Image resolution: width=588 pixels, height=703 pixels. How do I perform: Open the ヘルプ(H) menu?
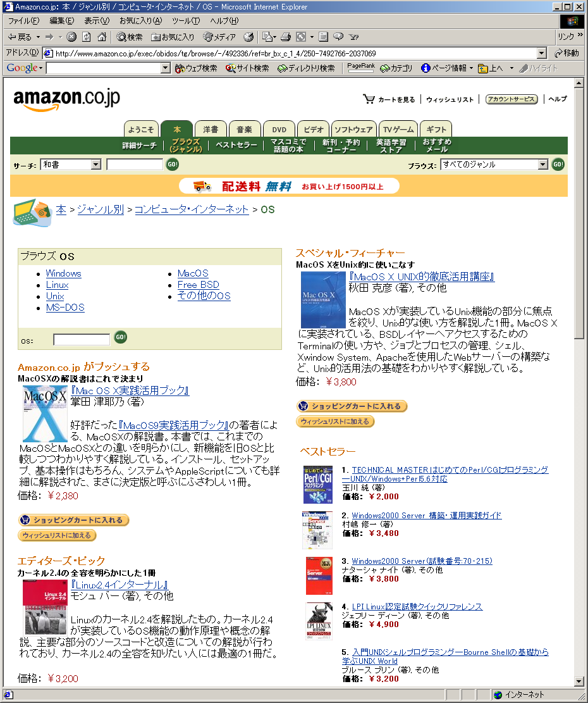[x=224, y=21]
